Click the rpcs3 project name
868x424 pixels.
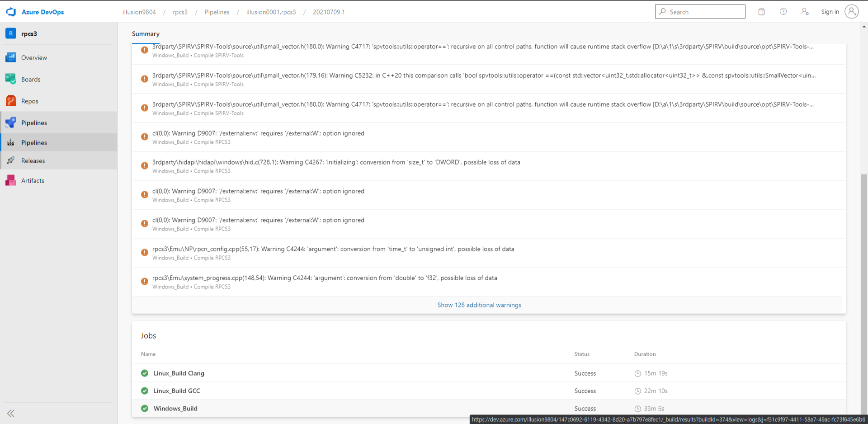(29, 33)
